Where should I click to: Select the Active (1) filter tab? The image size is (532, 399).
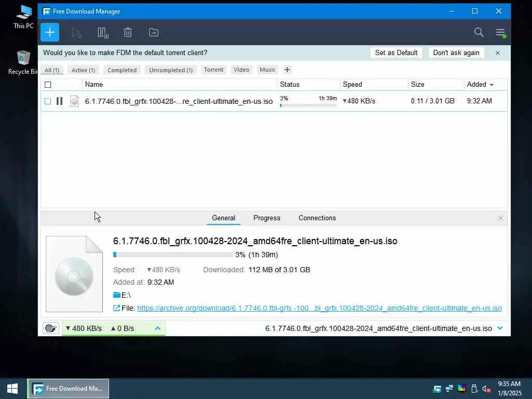point(83,70)
